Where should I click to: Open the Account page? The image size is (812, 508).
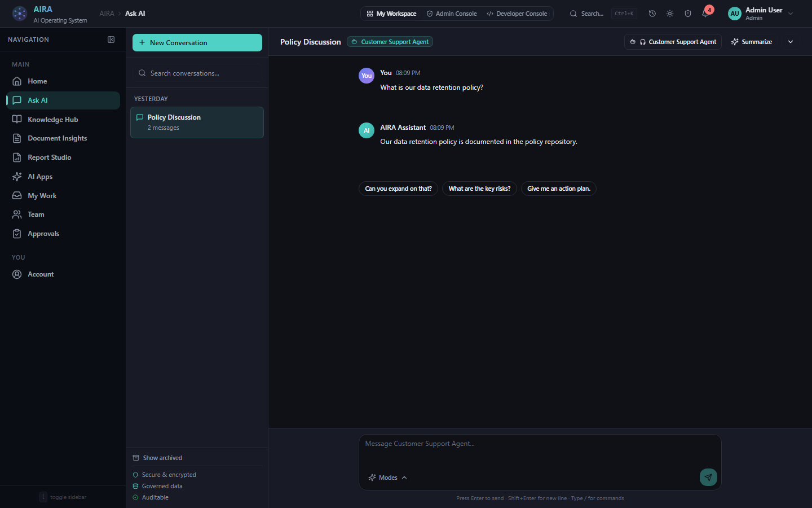click(x=63, y=274)
